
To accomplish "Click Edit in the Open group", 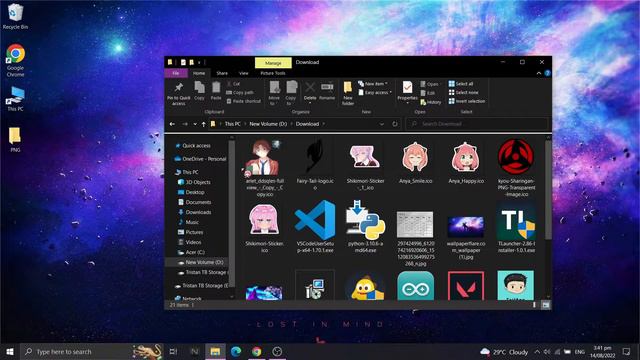I will coord(428,93).
